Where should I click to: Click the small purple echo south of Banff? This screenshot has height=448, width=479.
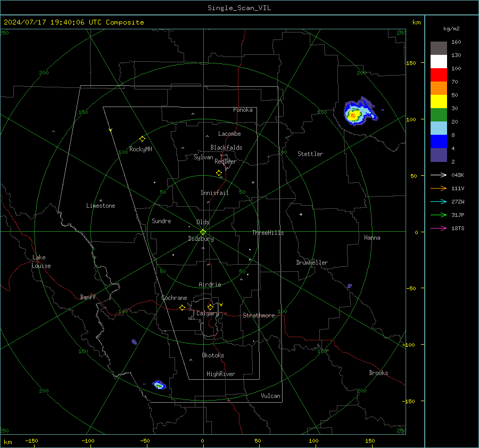(134, 341)
